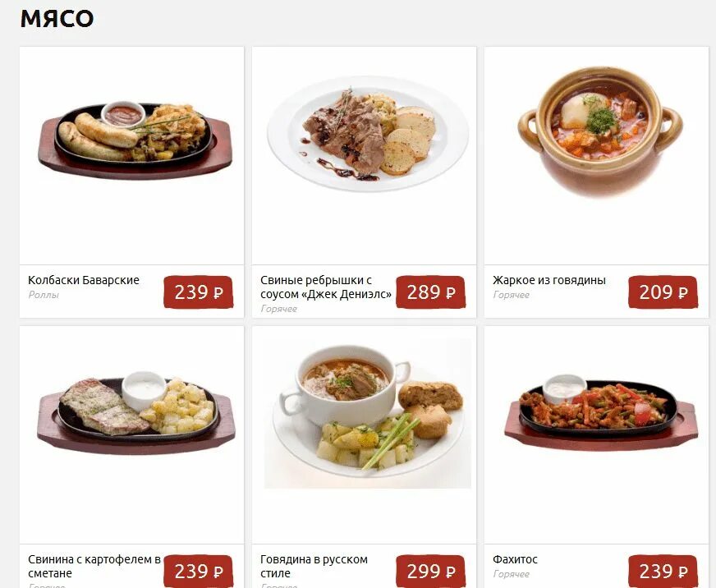Image resolution: width=716 pixels, height=588 pixels.
Task: Click the 239 ₽ price for Свинина с картофелем
Action: 198,571
